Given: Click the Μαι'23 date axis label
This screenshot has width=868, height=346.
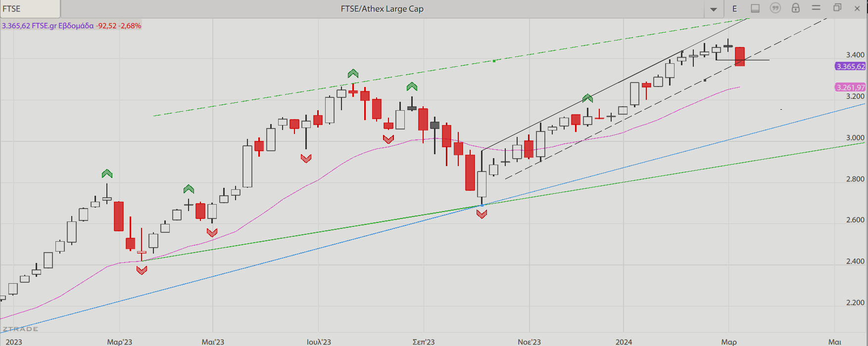Looking at the screenshot, I should coord(213,342).
